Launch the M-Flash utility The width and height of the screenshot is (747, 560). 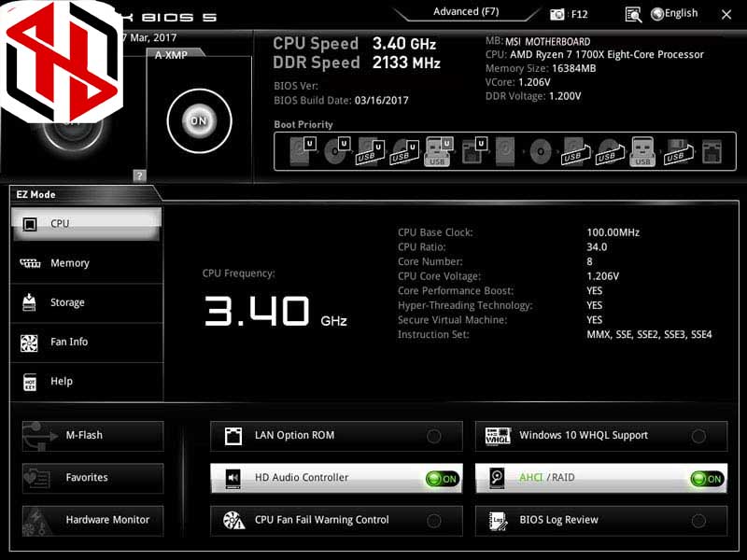pos(92,436)
